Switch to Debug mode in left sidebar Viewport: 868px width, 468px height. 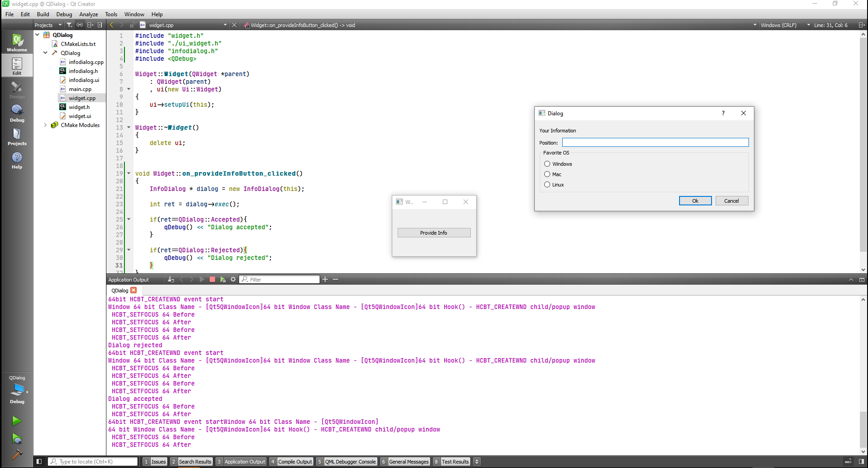(x=17, y=113)
